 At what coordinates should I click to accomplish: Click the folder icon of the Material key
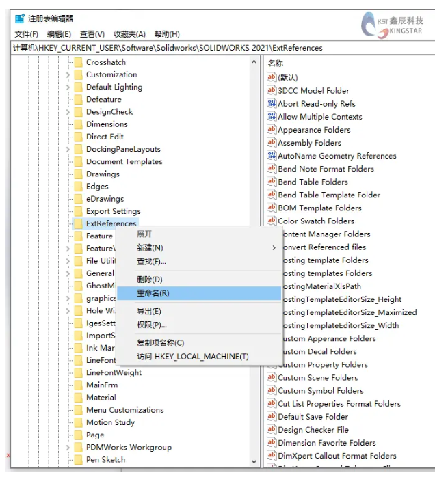79,398
